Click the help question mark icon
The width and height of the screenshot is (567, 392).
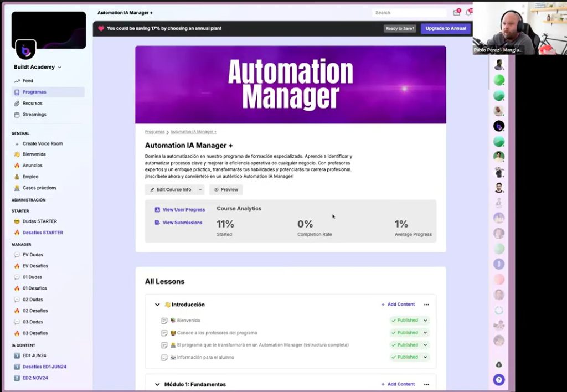[x=499, y=380]
